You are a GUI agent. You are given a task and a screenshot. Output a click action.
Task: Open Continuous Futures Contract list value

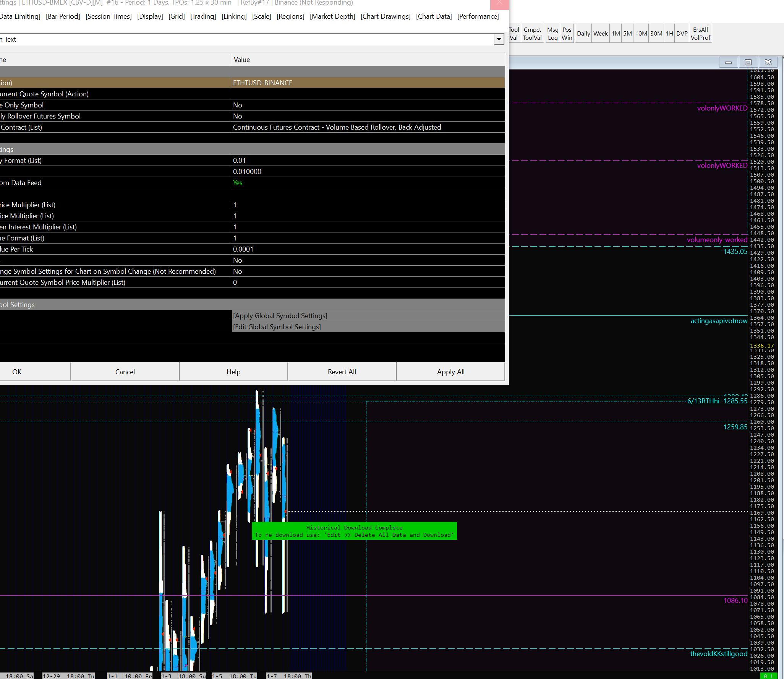point(337,127)
